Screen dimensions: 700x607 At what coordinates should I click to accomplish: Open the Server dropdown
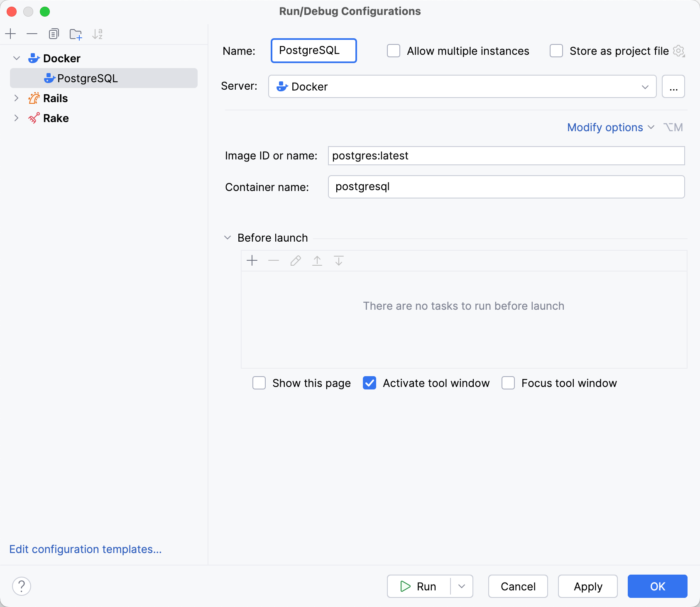pos(644,86)
